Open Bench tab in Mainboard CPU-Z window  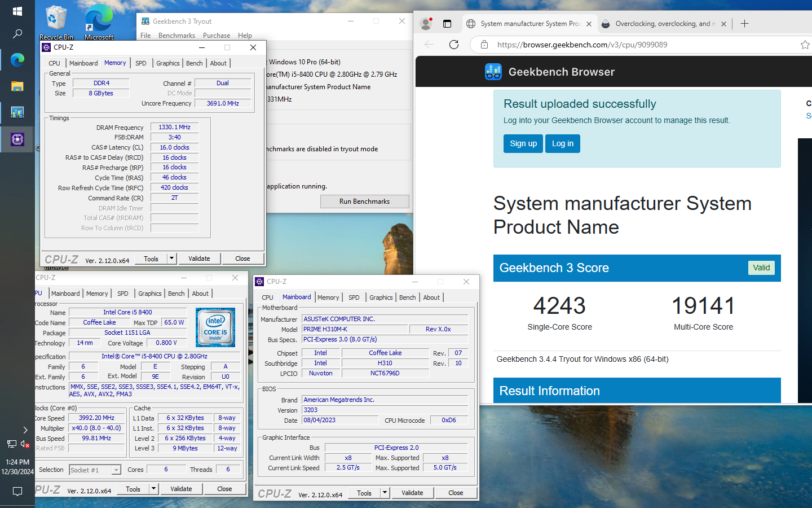(x=408, y=297)
